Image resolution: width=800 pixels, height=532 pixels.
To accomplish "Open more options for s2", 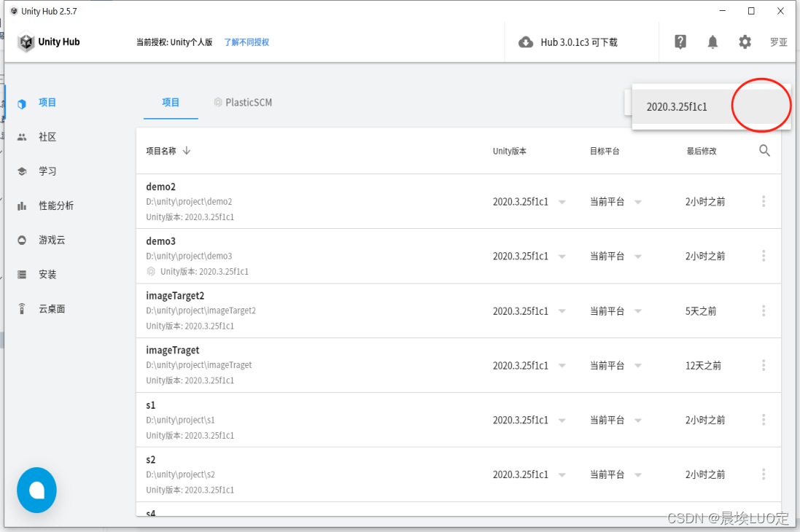I will tap(764, 474).
